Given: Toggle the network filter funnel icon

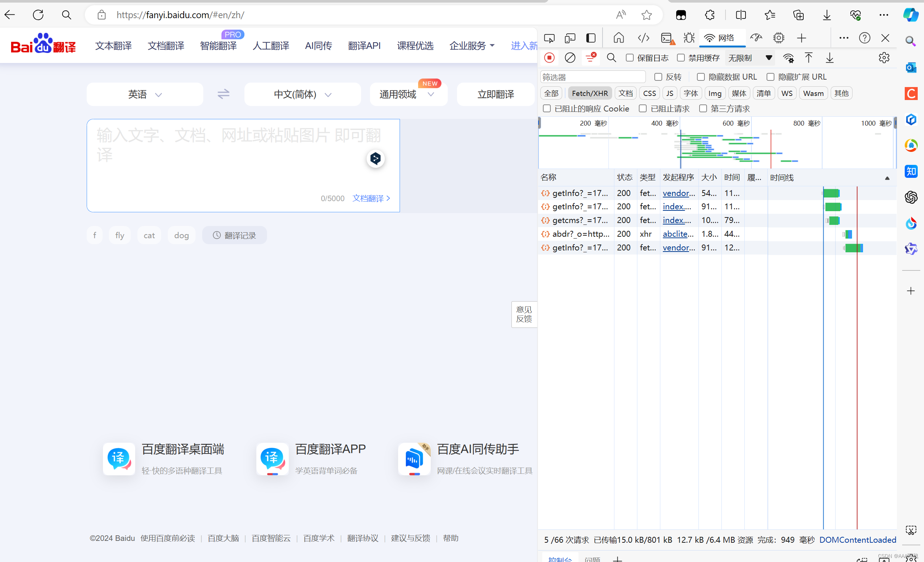Looking at the screenshot, I should pos(591,57).
